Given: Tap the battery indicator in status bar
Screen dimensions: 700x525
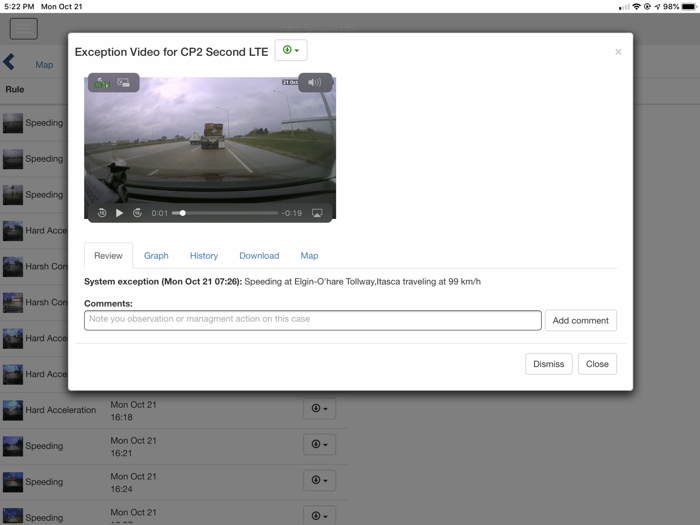Looking at the screenshot, I should tap(688, 7).
